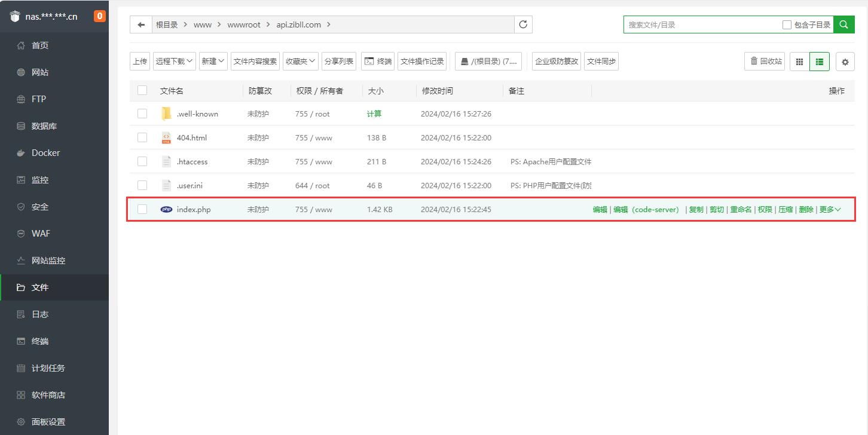Click 权限 link for index.php
This screenshot has width=868, height=435.
click(765, 209)
